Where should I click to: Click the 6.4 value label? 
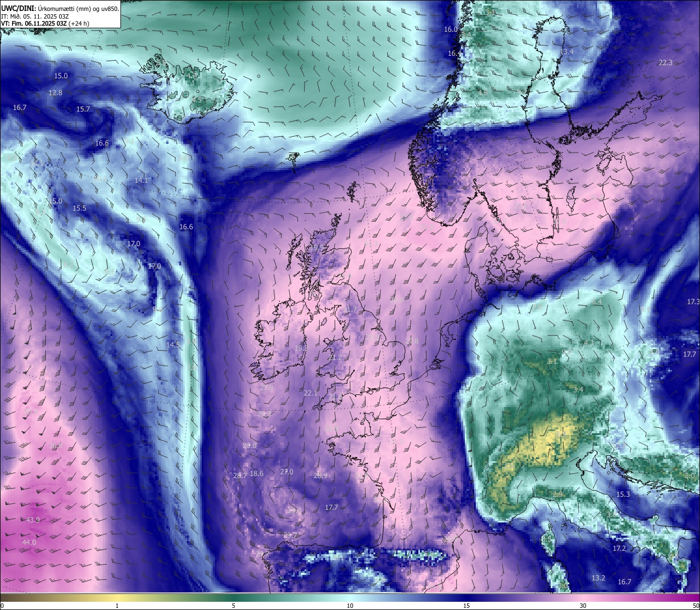(597, 302)
